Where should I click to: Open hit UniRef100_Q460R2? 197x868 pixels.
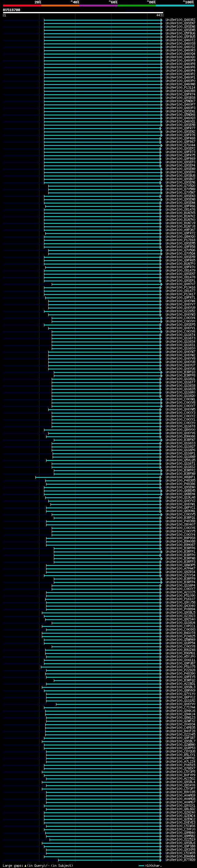[x=180, y=20]
